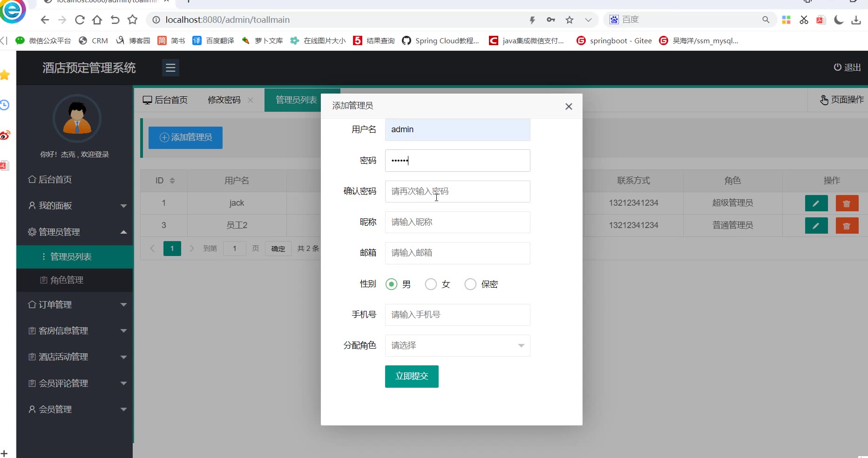Click the hamburger menu toggle icon

[x=170, y=68]
